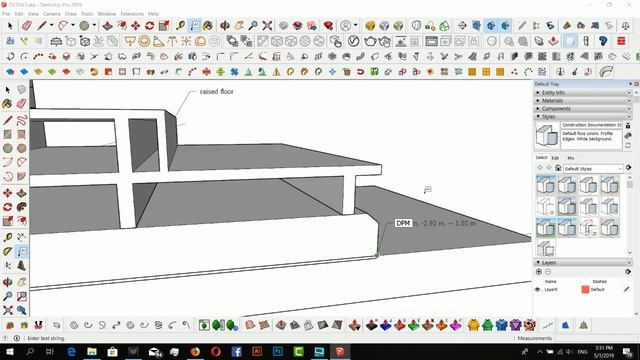Click the Styles details arrow button

point(628,167)
